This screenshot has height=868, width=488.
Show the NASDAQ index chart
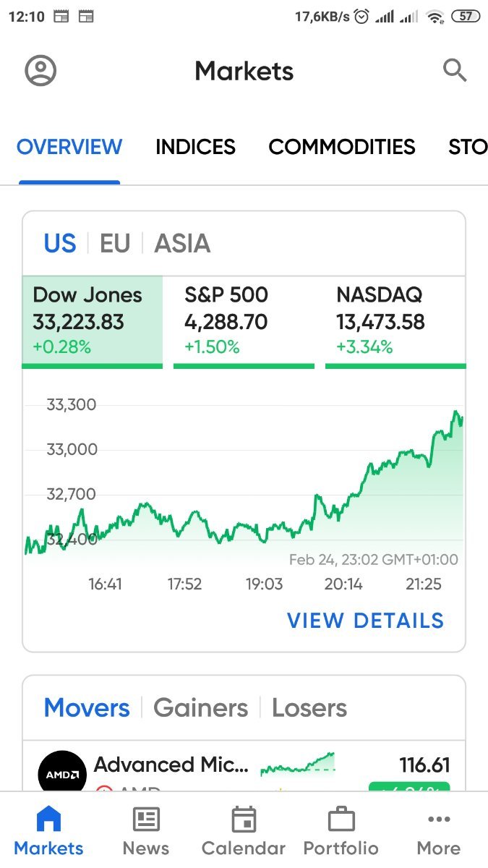point(395,320)
